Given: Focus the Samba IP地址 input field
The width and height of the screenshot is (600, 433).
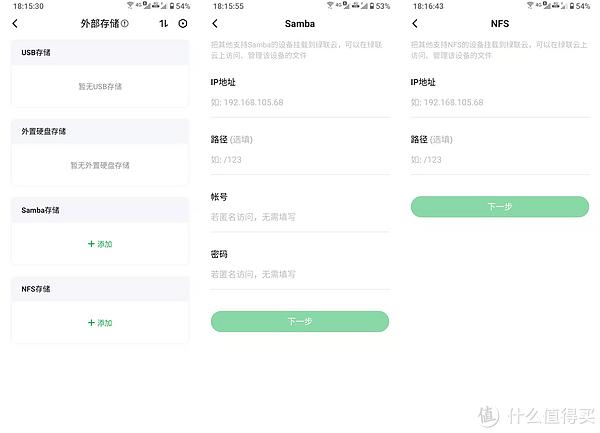Looking at the screenshot, I should point(300,103).
